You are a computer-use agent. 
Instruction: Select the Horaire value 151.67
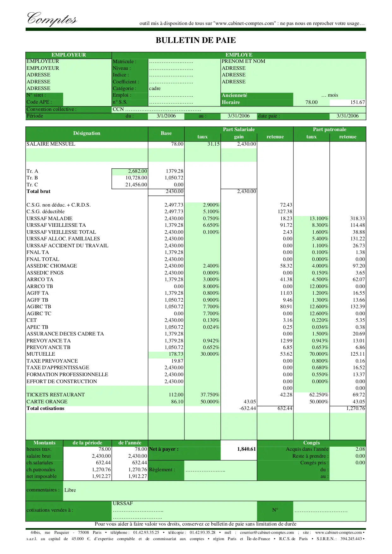(357, 102)
